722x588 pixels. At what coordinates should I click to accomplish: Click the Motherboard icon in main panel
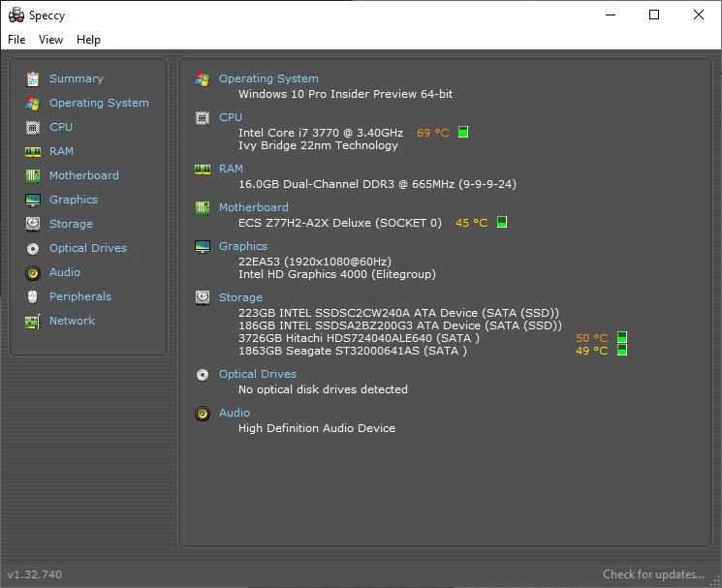point(203,208)
